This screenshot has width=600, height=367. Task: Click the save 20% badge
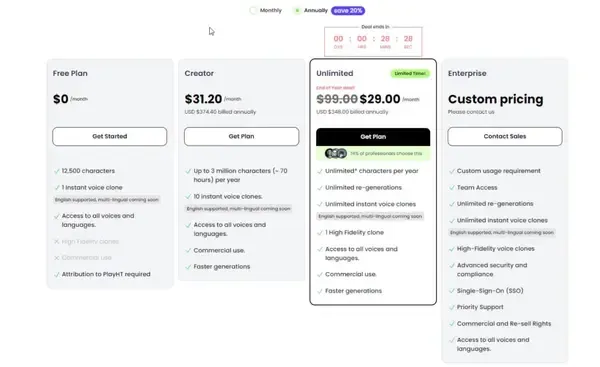348,10
